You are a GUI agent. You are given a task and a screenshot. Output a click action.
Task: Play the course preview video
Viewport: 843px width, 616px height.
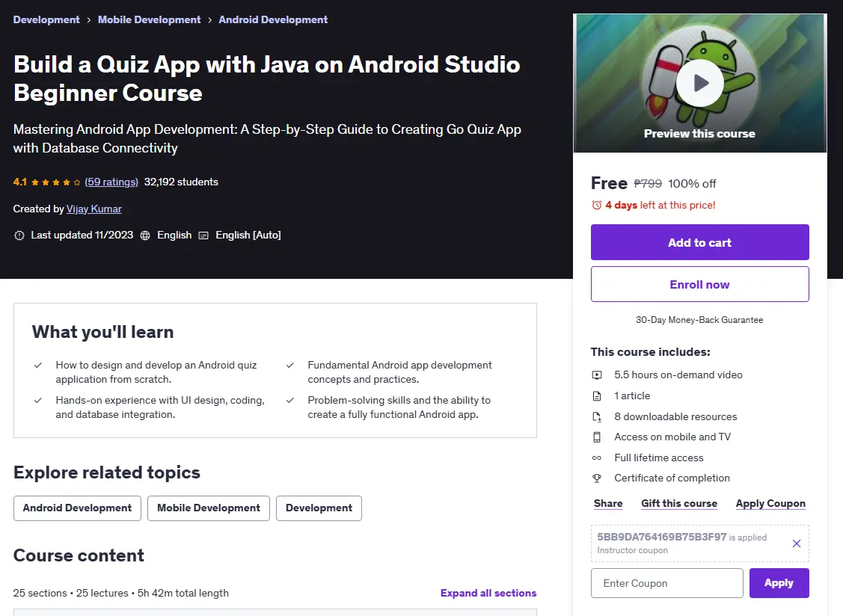[699, 83]
